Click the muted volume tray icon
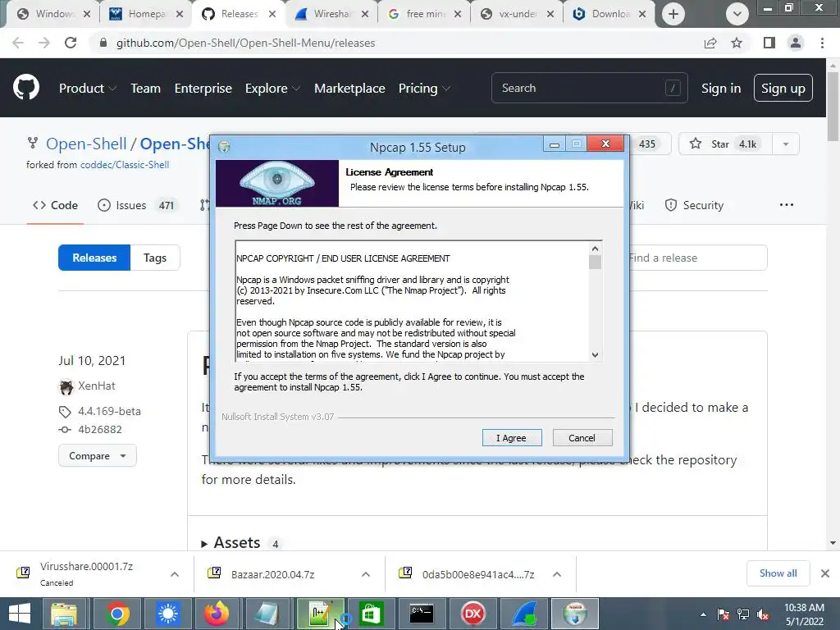 (x=763, y=615)
